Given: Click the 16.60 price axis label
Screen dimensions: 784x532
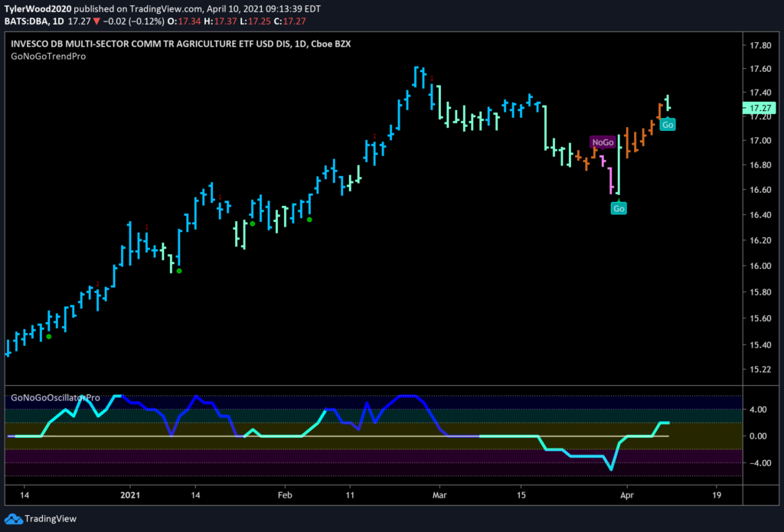Looking at the screenshot, I should [x=760, y=190].
